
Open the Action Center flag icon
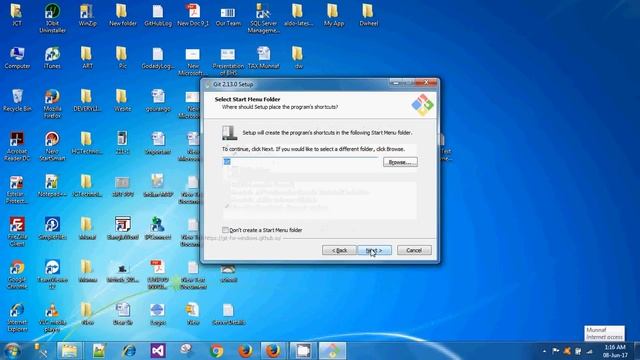[x=556, y=351]
